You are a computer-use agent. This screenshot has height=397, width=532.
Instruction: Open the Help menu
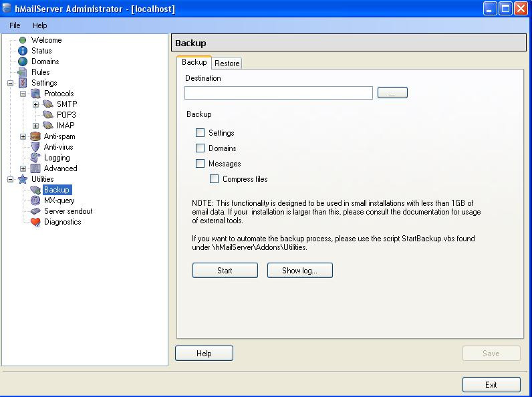point(39,25)
